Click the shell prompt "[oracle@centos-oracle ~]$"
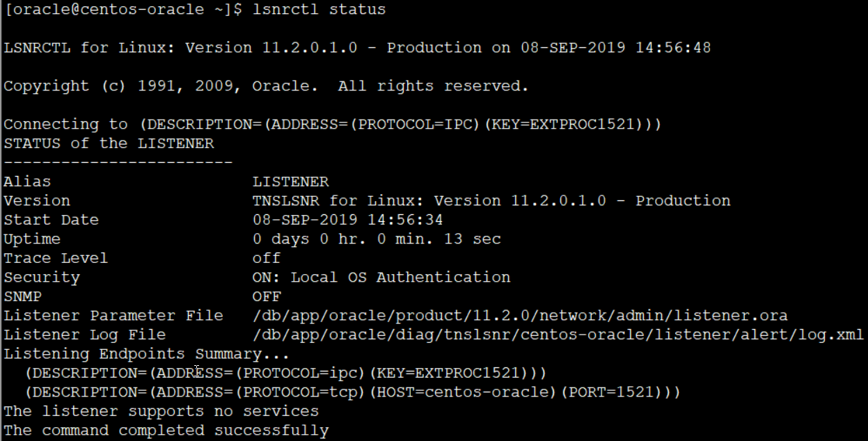The height and width of the screenshot is (441, 868). 118,10
